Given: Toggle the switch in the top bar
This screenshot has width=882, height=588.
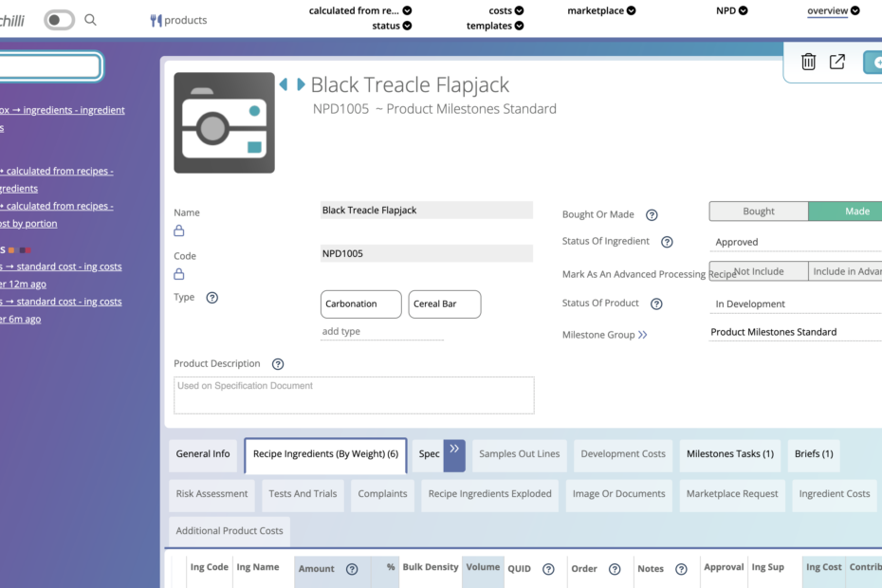Looking at the screenshot, I should pyautogui.click(x=59, y=20).
